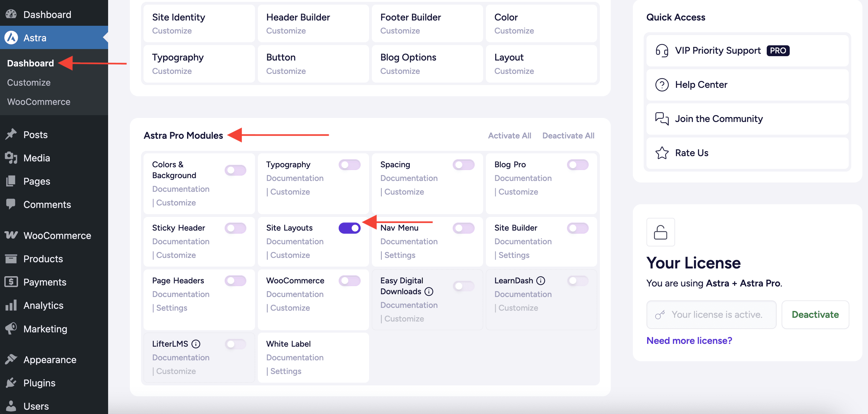Click the Activate All link
The image size is (868, 414).
click(x=509, y=135)
